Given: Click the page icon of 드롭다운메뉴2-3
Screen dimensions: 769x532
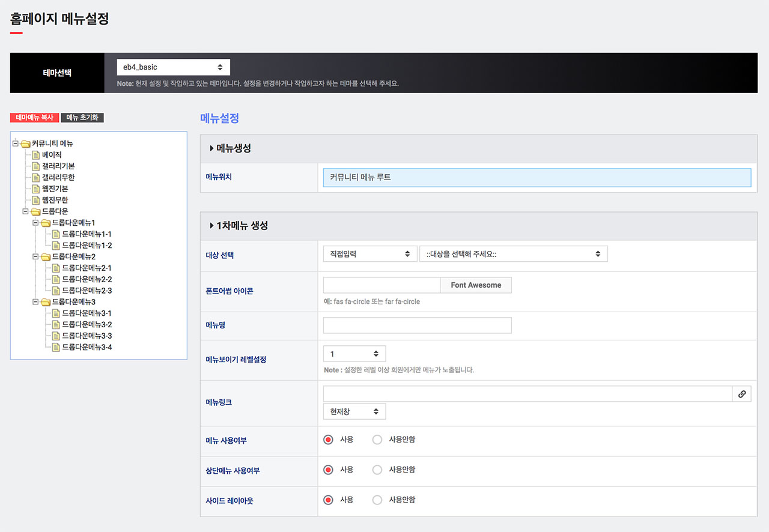Looking at the screenshot, I should tap(56, 291).
